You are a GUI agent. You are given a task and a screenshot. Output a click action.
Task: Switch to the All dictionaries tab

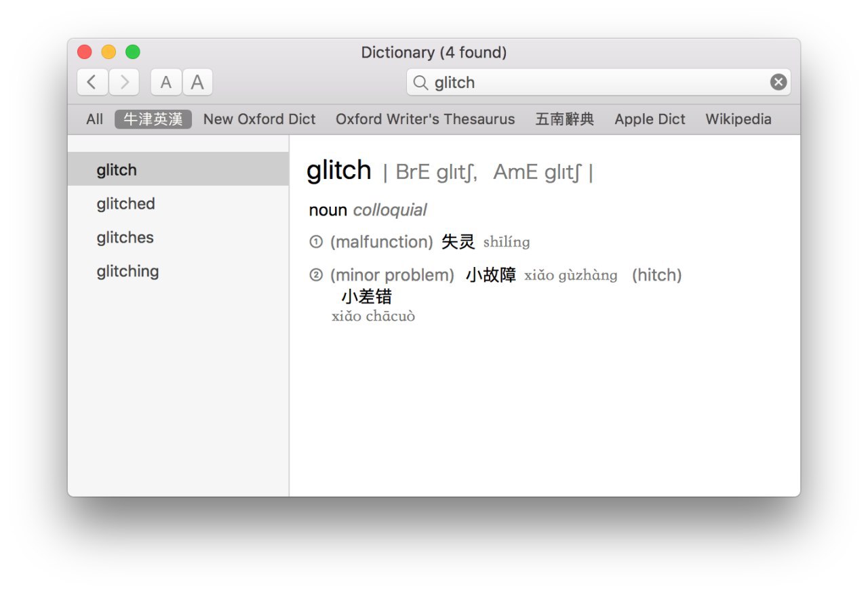point(94,119)
